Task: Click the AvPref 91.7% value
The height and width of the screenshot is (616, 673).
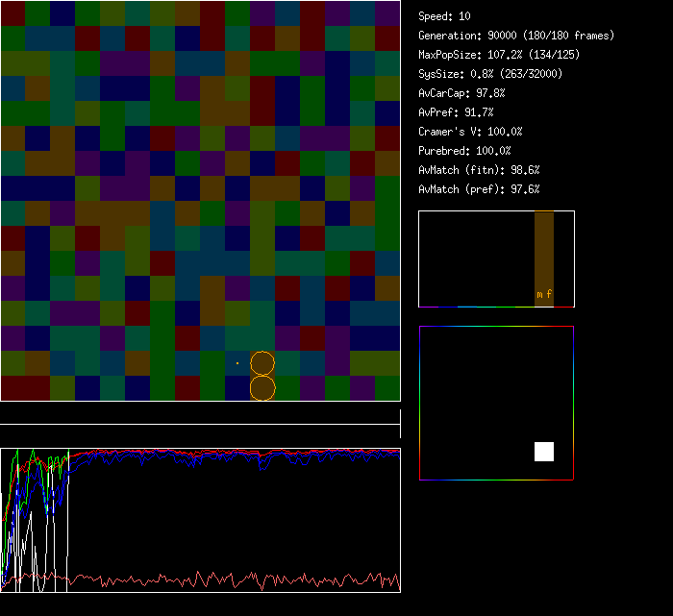Action: [x=457, y=112]
